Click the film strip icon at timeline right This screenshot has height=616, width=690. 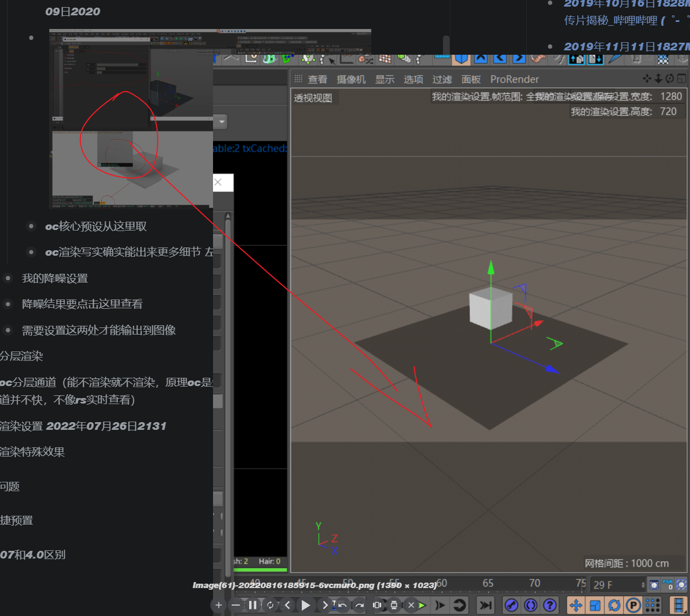(679, 605)
